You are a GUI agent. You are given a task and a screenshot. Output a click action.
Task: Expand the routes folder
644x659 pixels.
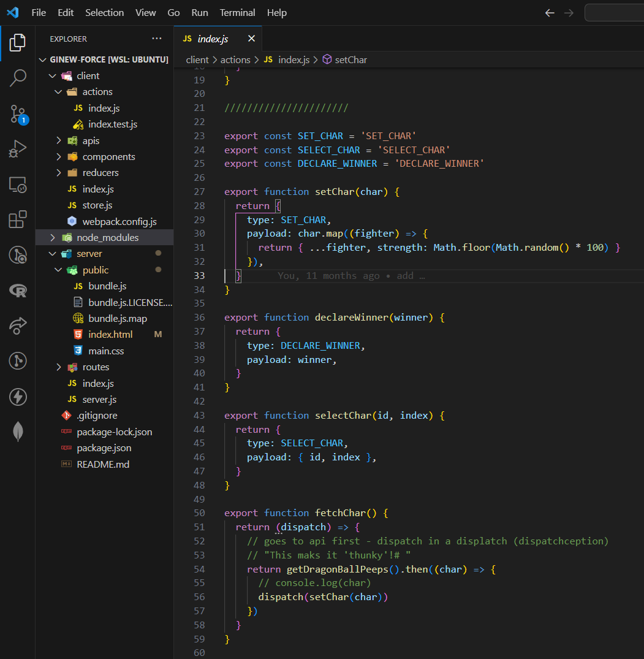click(x=58, y=367)
